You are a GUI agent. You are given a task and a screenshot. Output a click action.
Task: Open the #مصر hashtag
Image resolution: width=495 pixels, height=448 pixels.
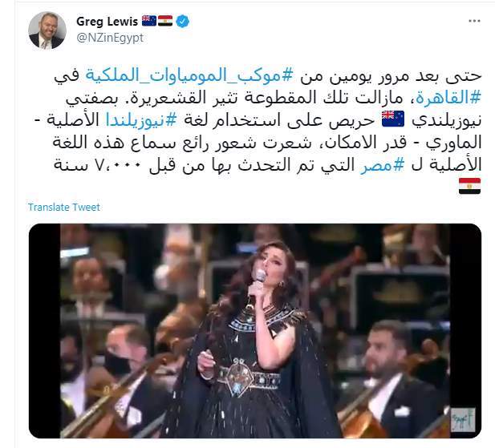383,165
